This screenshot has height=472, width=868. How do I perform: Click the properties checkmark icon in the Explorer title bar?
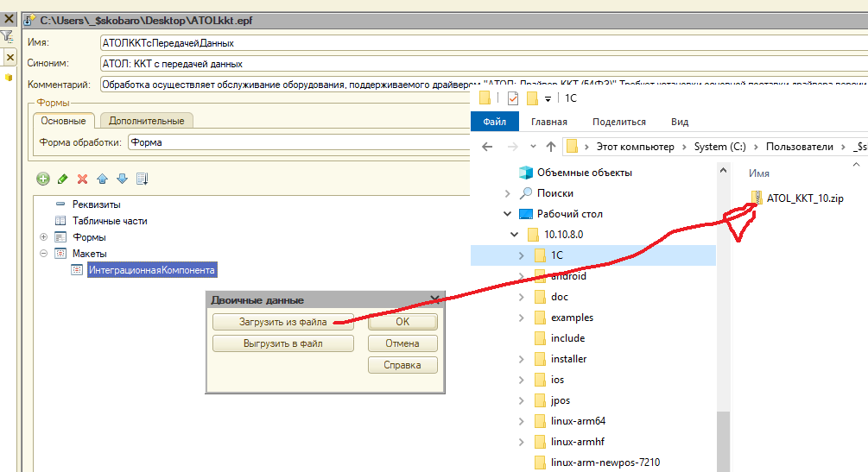click(x=513, y=98)
